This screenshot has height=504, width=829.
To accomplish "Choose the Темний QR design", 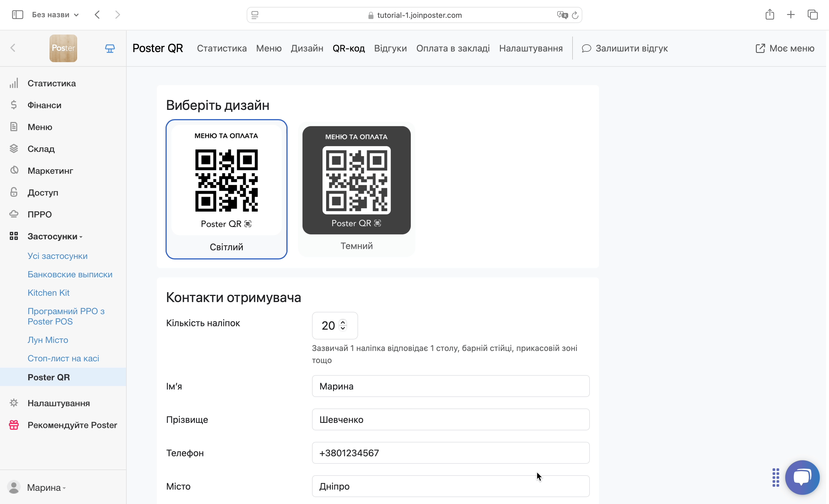I will click(356, 189).
